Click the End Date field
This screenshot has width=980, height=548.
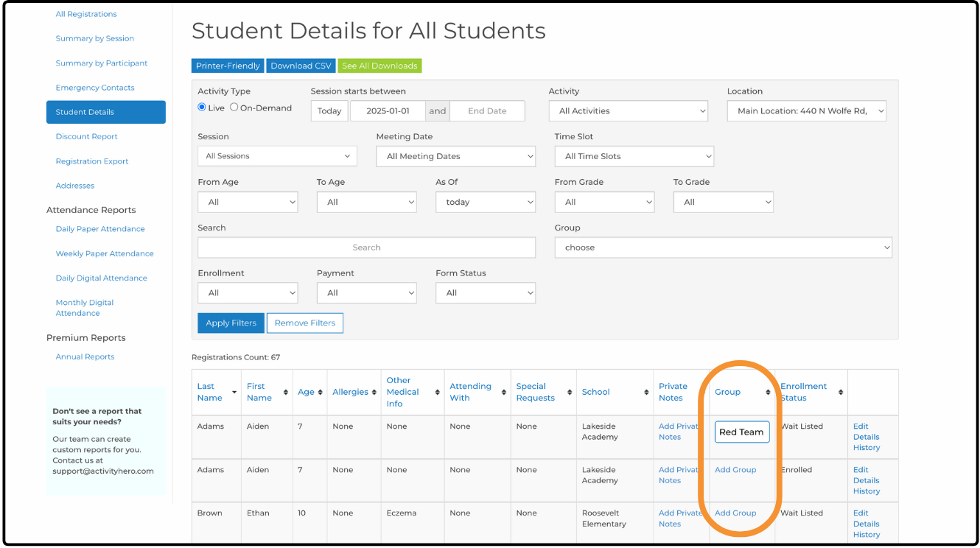(x=487, y=111)
